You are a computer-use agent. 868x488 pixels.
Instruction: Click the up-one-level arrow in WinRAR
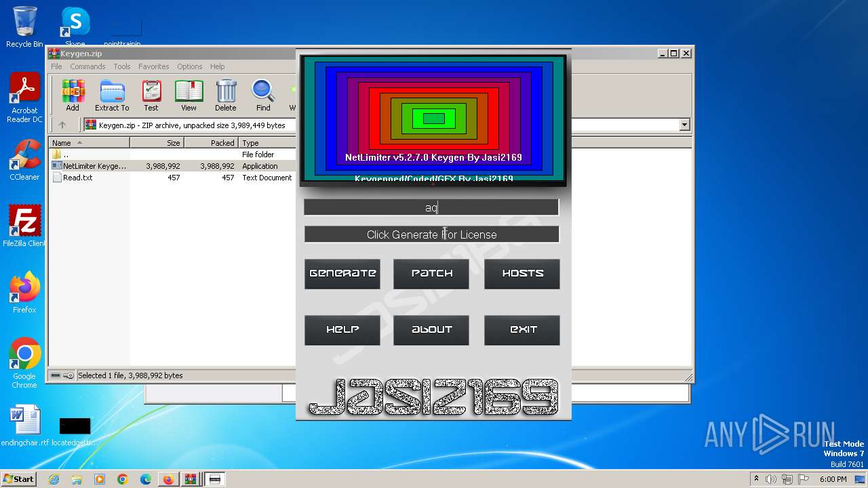(x=62, y=125)
